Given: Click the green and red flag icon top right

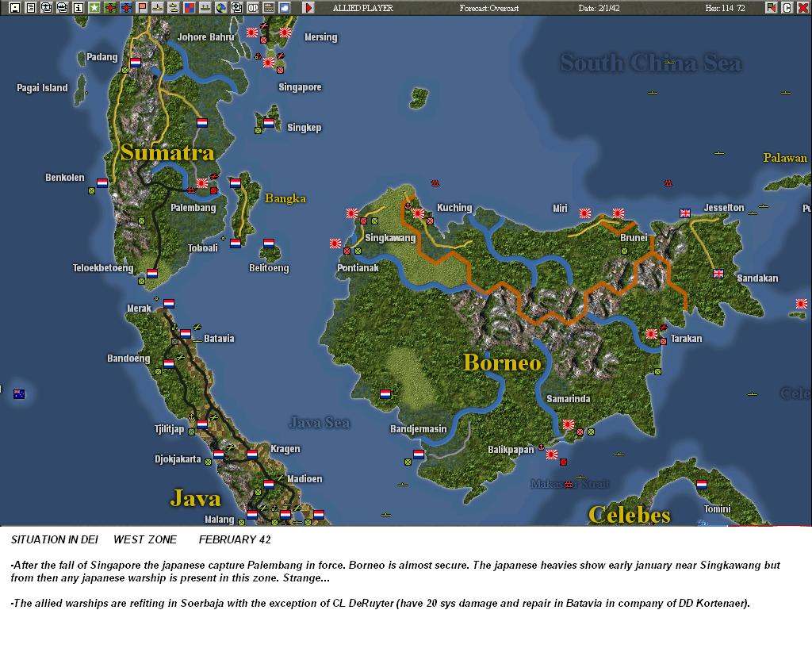Looking at the screenshot, I should (x=772, y=8).
